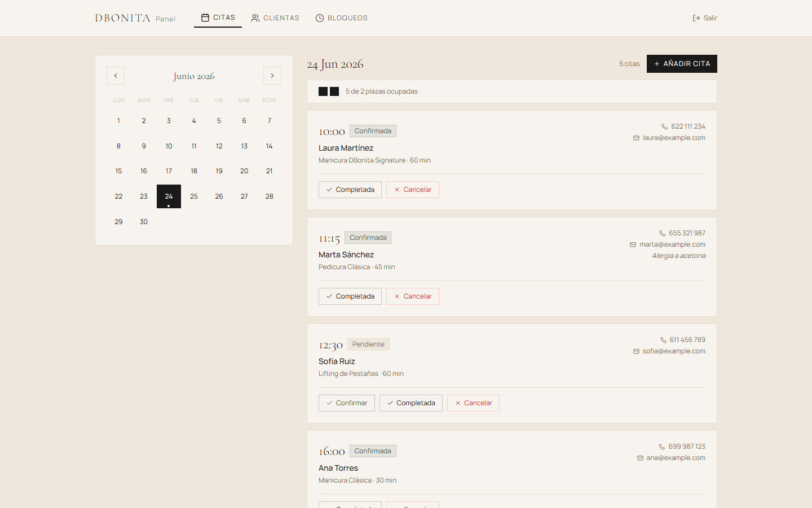Image resolution: width=812 pixels, height=508 pixels.
Task: Click phone icon beside 622 111 234
Action: pyautogui.click(x=664, y=126)
